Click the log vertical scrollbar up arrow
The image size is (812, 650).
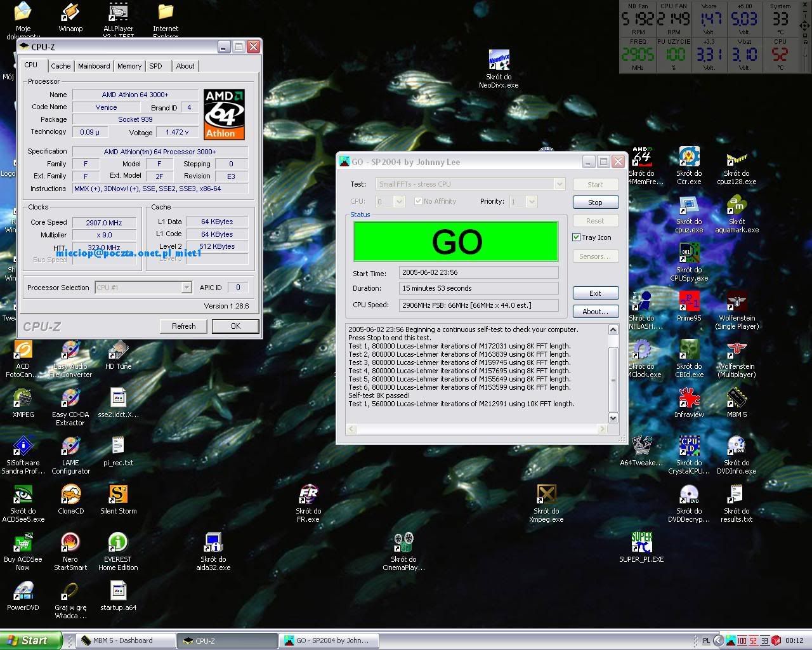(613, 329)
